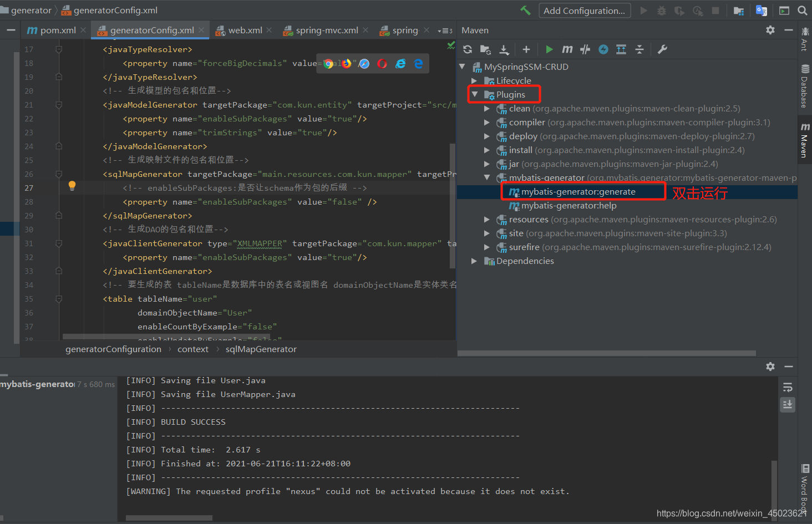Viewport: 812px width, 524px height.
Task: Select the resources plugin row
Action: pos(627,219)
